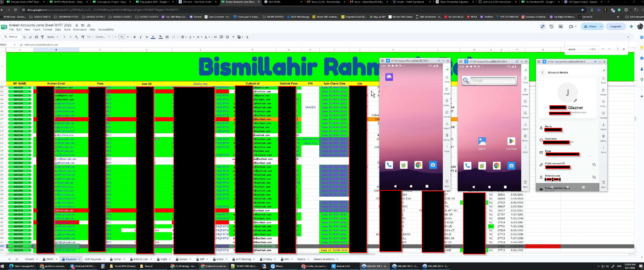Open the comments panel icon
Screen dimensions: 644x270
pyautogui.click(x=561, y=26)
